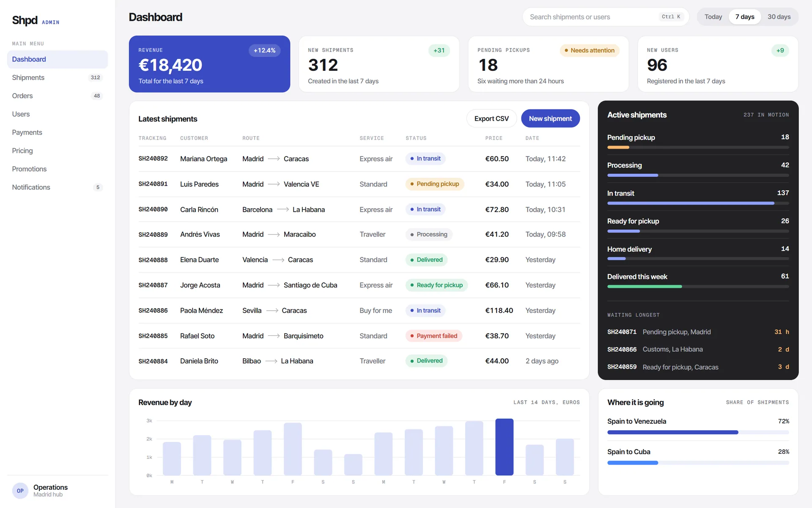Click the Needs attention badge
Image resolution: width=812 pixels, height=508 pixels.
click(x=590, y=50)
